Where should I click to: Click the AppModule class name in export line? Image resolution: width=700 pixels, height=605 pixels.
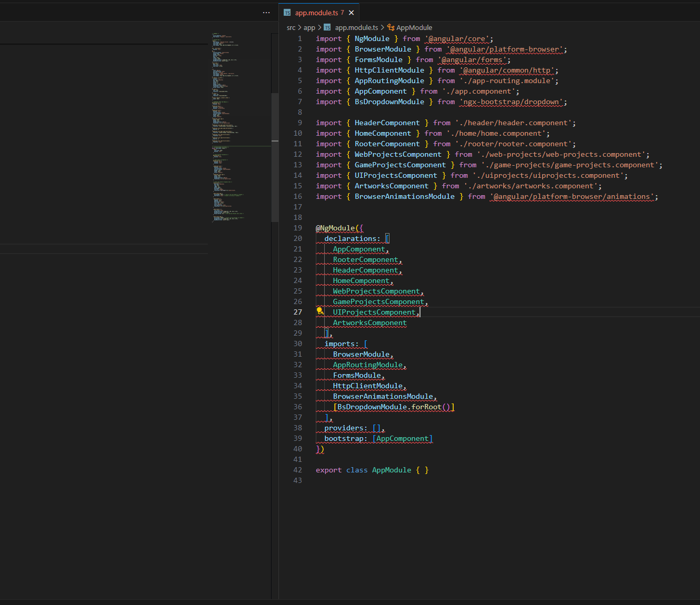pyautogui.click(x=392, y=470)
